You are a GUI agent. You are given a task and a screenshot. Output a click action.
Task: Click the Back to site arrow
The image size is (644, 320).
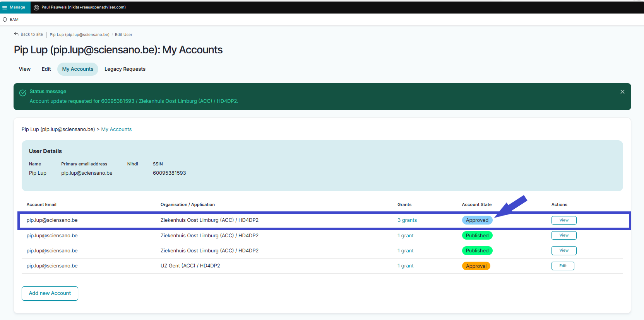(16, 34)
